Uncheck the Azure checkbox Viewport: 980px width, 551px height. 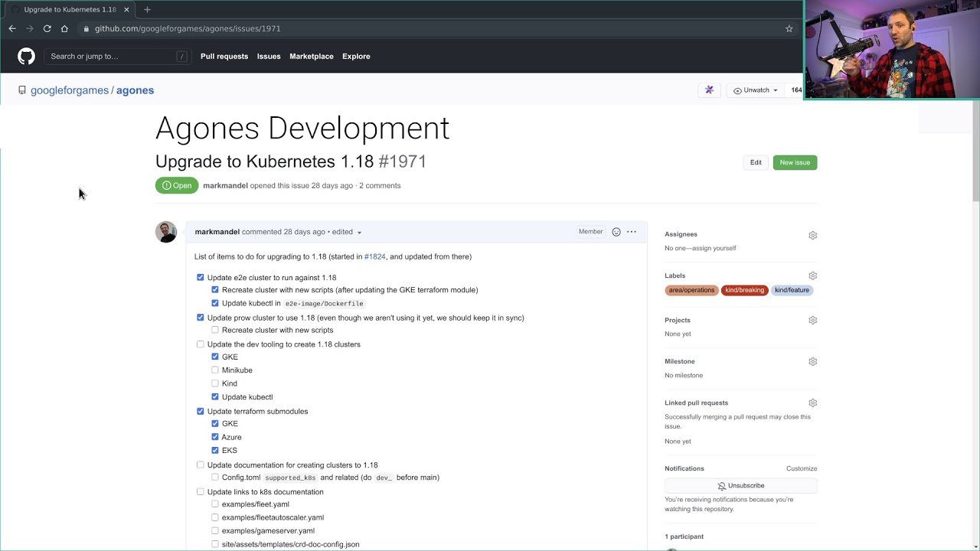pos(215,437)
